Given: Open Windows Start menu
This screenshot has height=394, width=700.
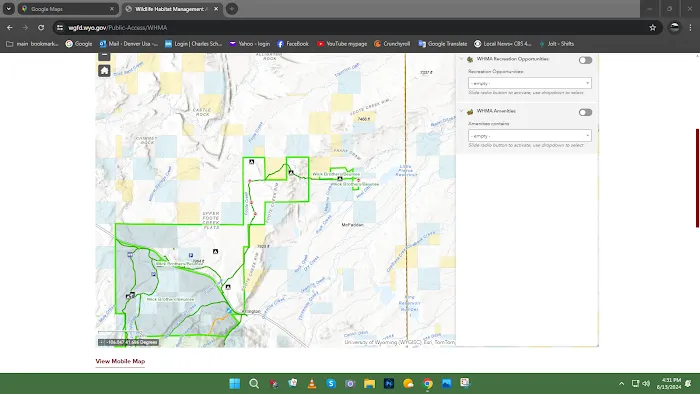Looking at the screenshot, I should coord(235,383).
